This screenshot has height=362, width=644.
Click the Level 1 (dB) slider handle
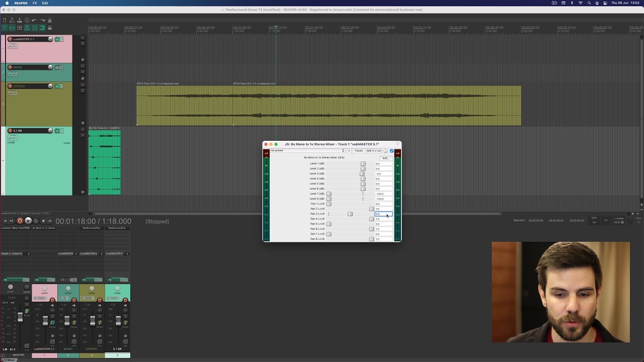[363, 163]
